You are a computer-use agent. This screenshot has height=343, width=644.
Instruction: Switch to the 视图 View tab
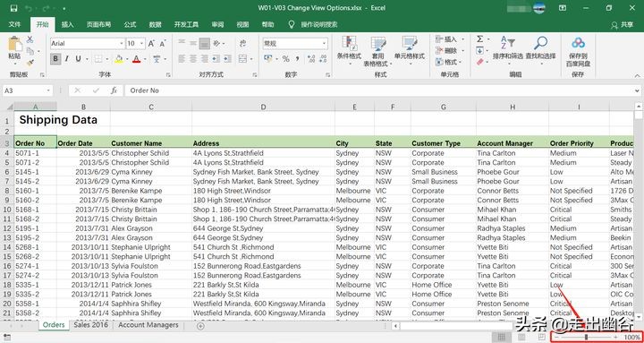pyautogui.click(x=242, y=25)
